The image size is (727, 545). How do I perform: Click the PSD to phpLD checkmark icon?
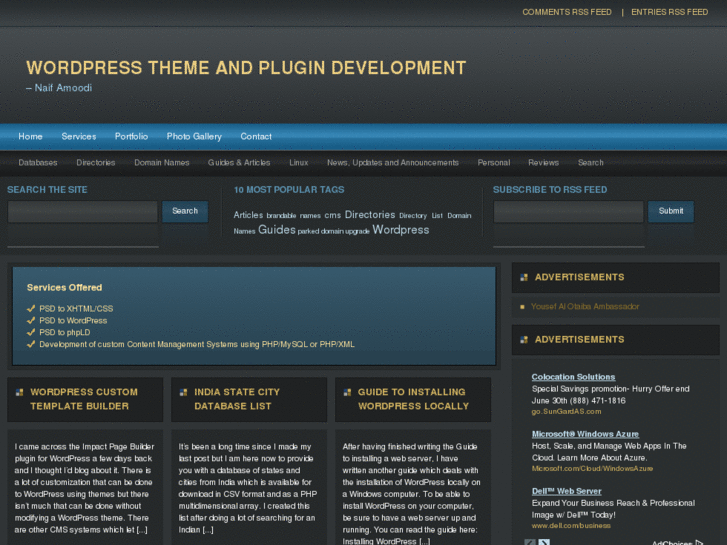31,332
